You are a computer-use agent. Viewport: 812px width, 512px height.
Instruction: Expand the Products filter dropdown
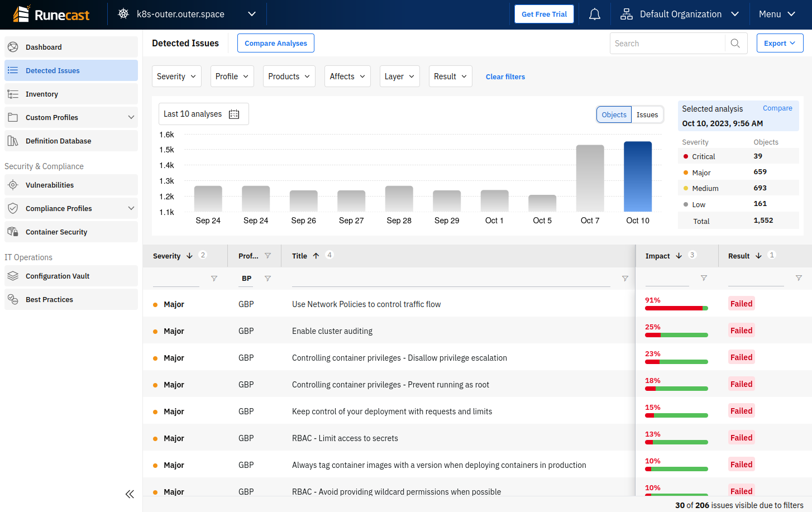coord(289,76)
